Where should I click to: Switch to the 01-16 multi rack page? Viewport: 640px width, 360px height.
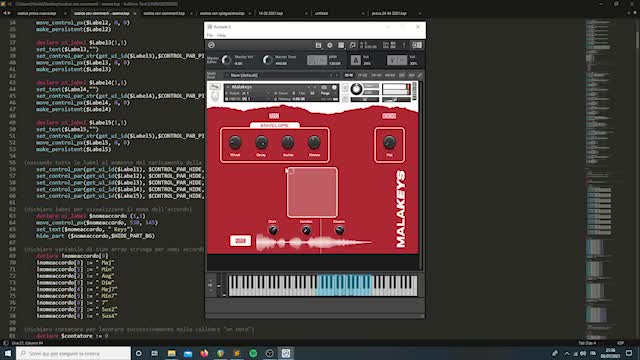(x=349, y=75)
